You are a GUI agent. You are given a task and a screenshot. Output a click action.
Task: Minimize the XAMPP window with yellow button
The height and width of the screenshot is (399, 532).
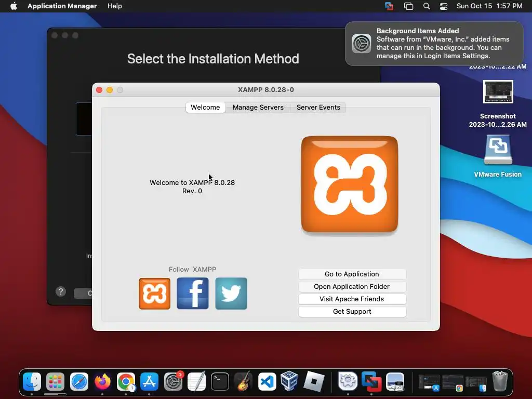(110, 90)
